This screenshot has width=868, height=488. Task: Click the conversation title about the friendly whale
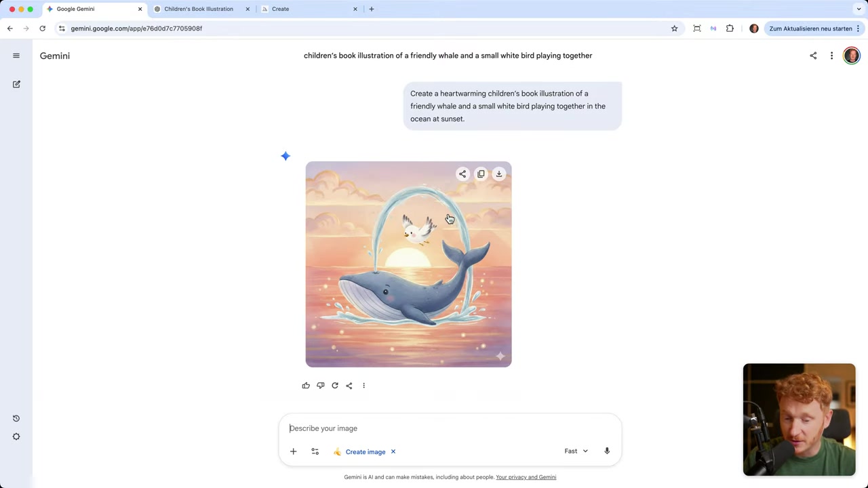click(x=448, y=56)
